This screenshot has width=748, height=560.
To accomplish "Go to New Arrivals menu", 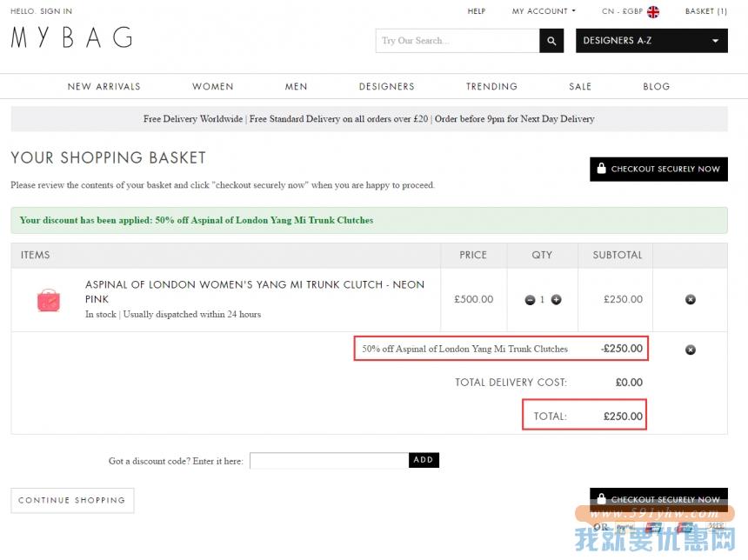I will click(104, 86).
